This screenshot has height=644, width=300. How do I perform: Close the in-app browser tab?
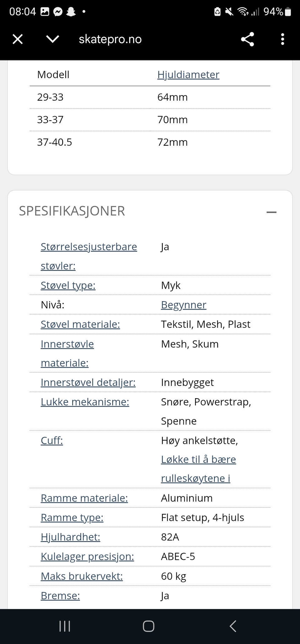pyautogui.click(x=17, y=39)
